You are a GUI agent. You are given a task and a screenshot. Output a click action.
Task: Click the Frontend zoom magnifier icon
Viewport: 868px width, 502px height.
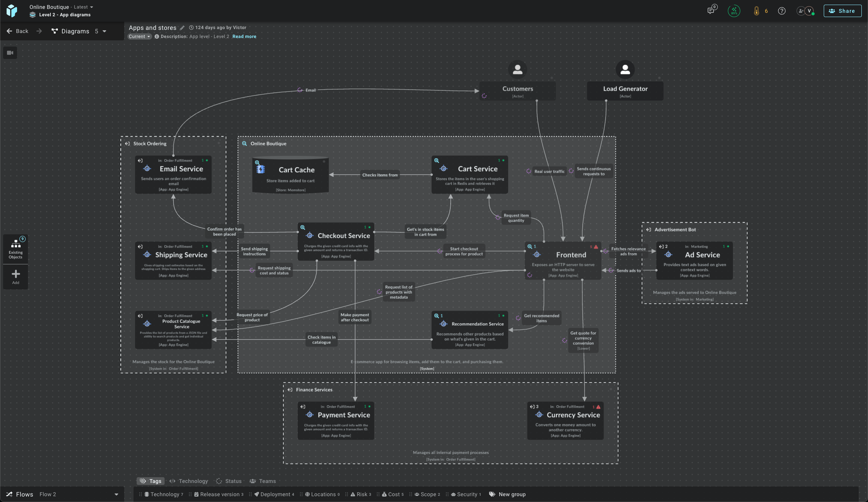point(529,246)
